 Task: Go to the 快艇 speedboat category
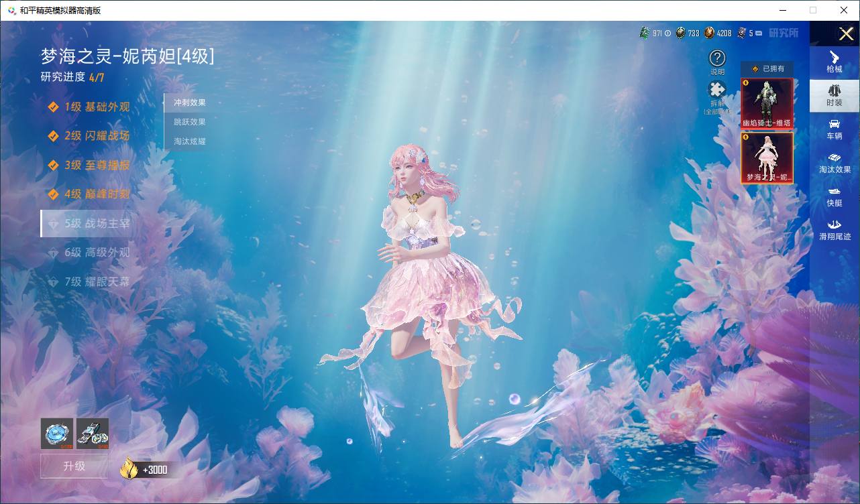click(x=835, y=196)
